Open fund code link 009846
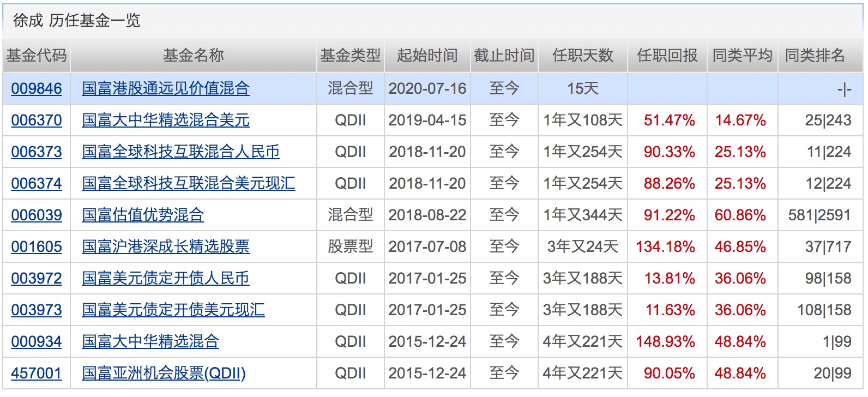This screenshot has height=397, width=868. point(37,88)
